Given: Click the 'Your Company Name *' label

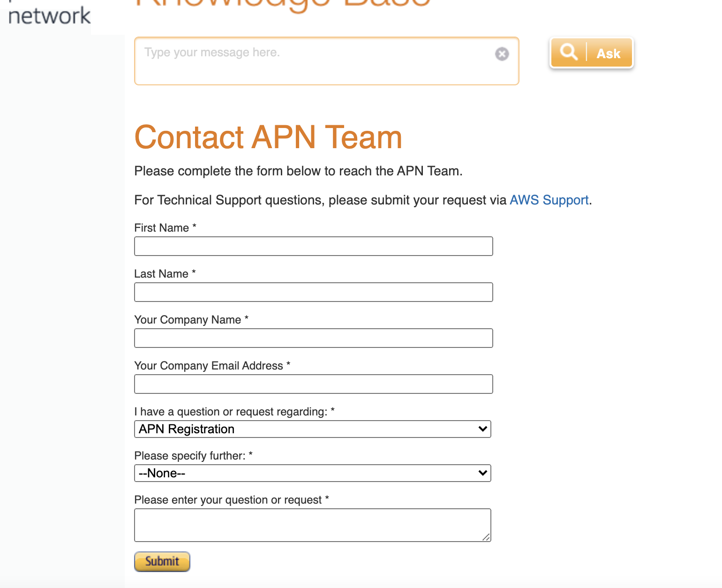Looking at the screenshot, I should point(191,320).
